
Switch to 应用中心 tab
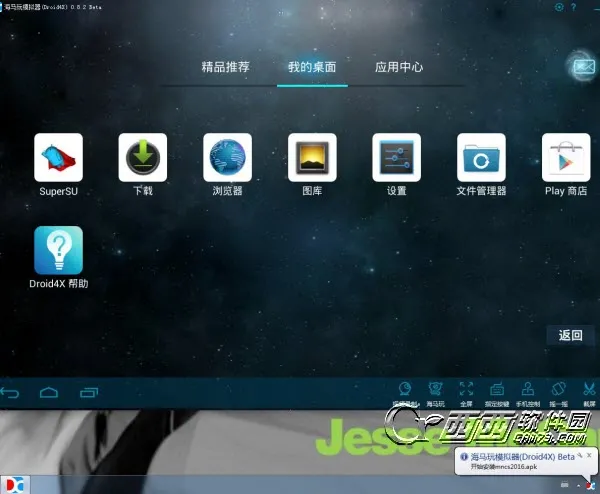pos(399,67)
